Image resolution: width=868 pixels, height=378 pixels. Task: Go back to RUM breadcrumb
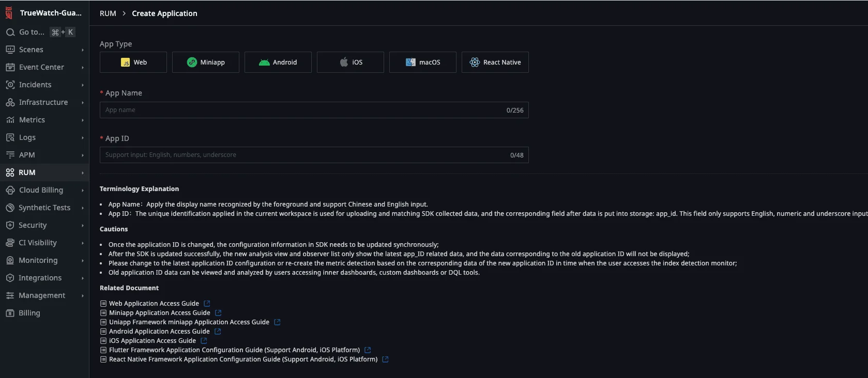(108, 13)
